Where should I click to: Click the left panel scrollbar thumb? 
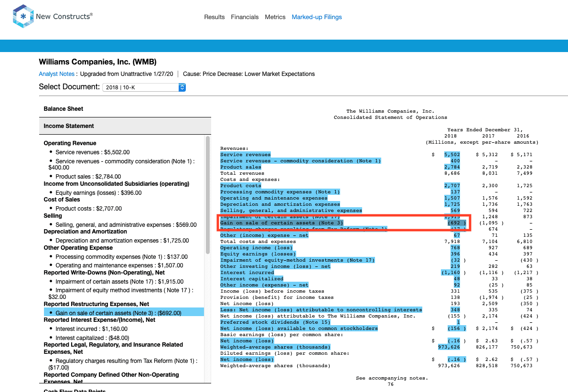208,195
